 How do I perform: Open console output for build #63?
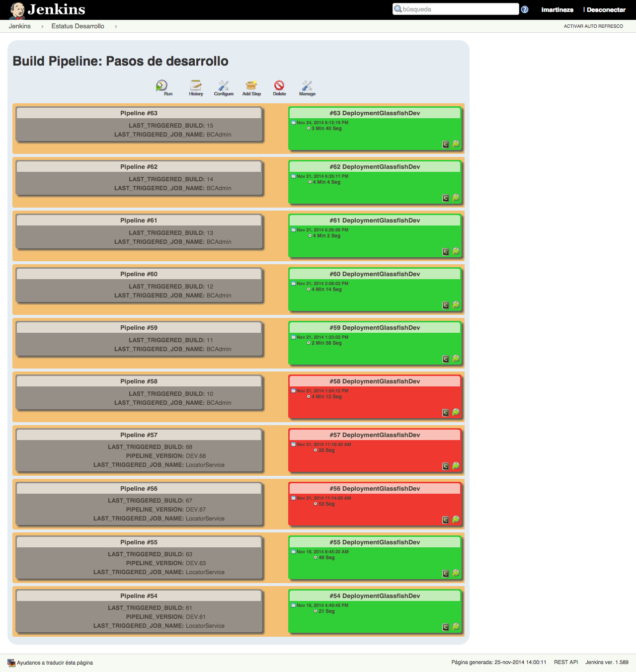pos(446,145)
